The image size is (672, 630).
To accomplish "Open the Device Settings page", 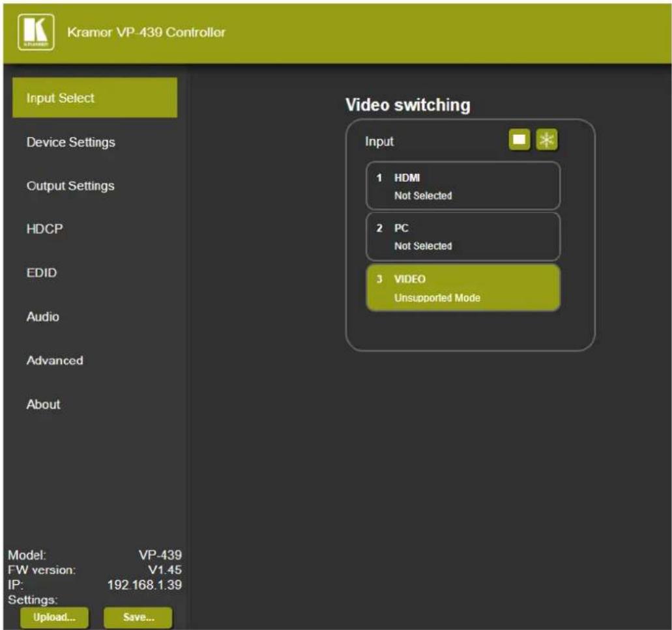I will (70, 142).
